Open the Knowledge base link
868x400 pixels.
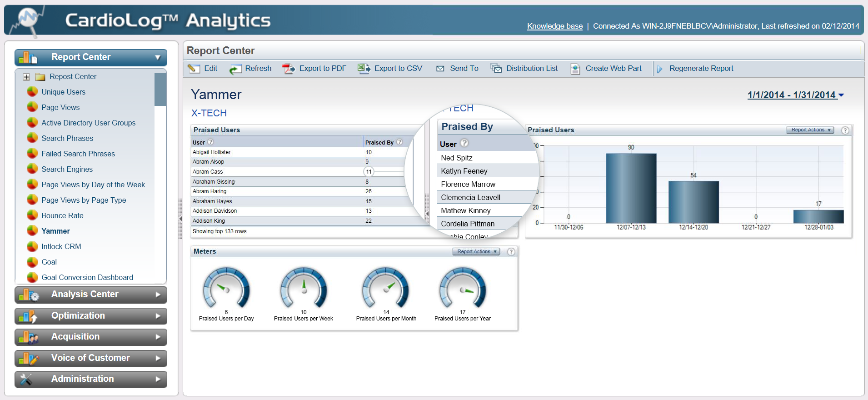555,26
